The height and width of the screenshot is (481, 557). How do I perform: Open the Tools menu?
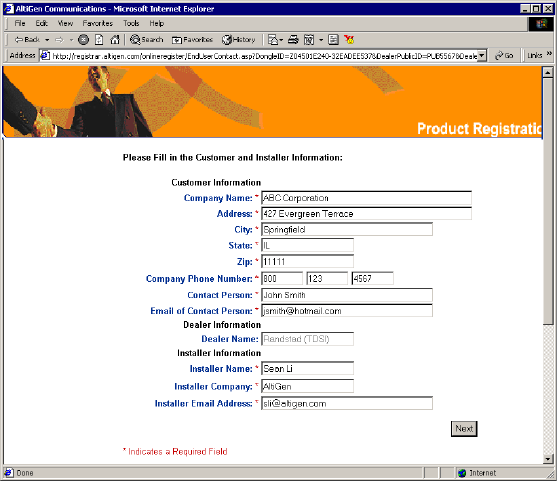click(131, 23)
